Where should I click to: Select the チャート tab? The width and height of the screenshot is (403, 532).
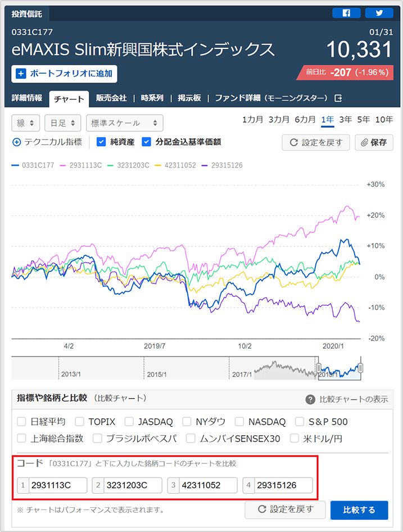(69, 99)
